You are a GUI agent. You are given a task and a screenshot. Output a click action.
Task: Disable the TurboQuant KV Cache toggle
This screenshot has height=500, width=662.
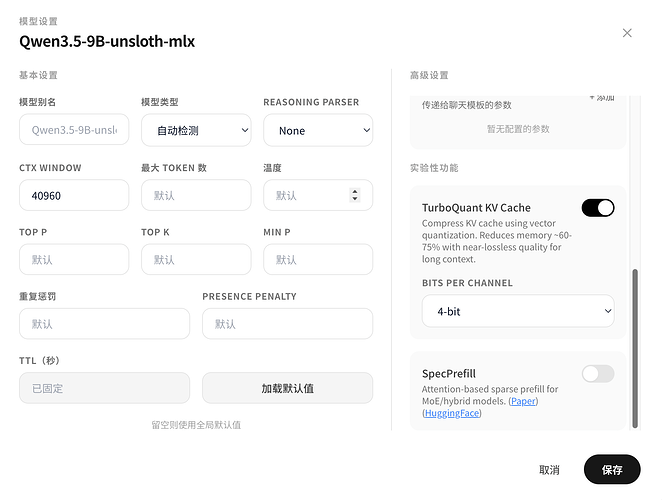click(x=598, y=208)
